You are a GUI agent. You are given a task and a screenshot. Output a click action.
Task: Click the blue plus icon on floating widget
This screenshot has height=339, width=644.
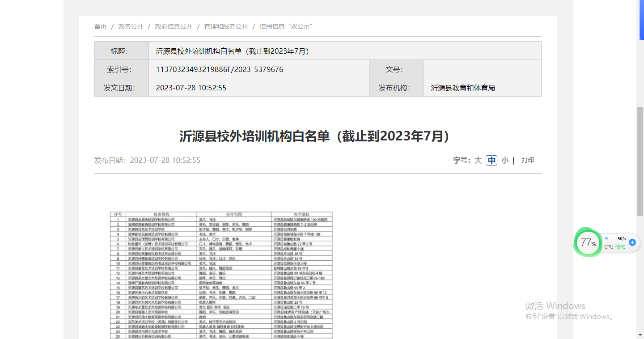(x=632, y=242)
